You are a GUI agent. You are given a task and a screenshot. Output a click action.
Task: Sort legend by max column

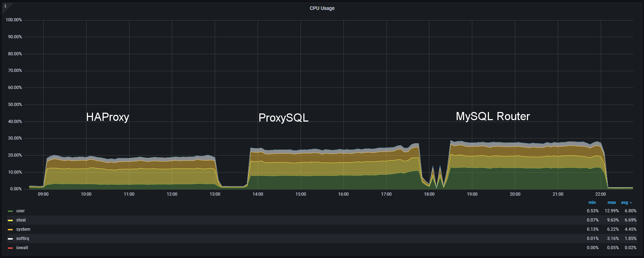click(x=611, y=203)
